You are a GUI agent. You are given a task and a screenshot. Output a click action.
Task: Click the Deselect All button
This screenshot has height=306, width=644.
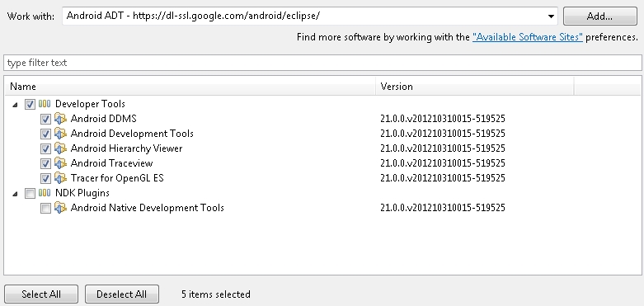(x=121, y=294)
